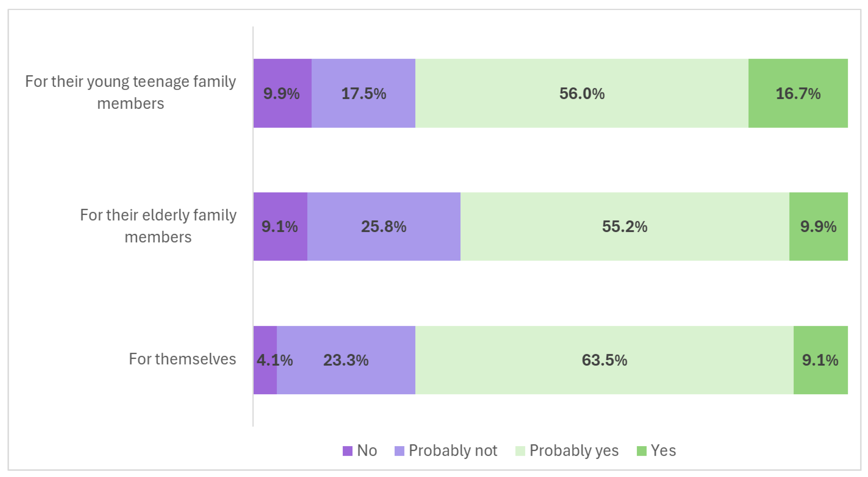Click the 9.1% Yes segment for themselves
Viewport: 868px width, 477px height.
coord(820,360)
